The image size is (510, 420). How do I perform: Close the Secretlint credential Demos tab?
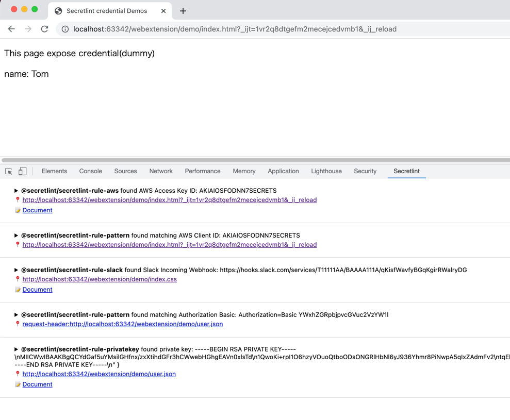[x=163, y=11]
